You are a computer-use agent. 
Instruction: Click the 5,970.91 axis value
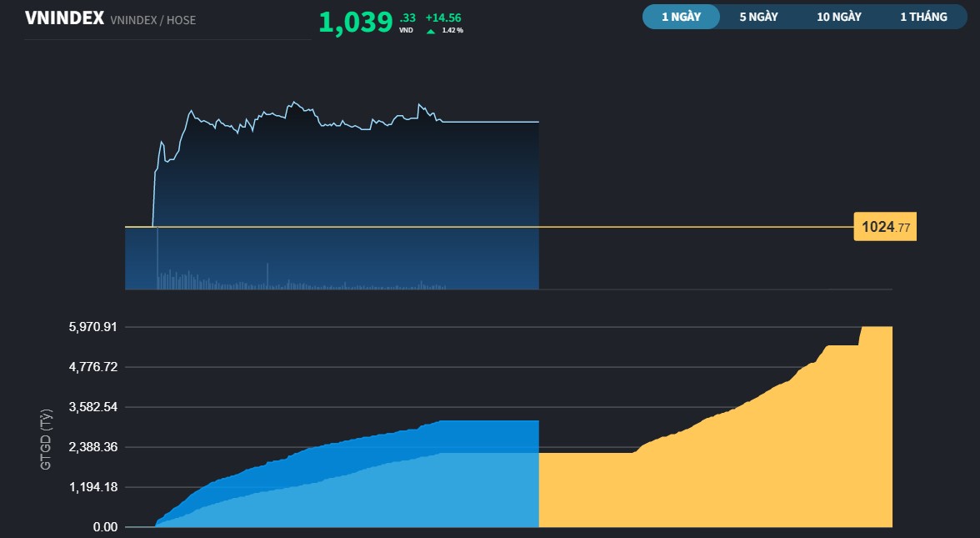pyautogui.click(x=93, y=326)
